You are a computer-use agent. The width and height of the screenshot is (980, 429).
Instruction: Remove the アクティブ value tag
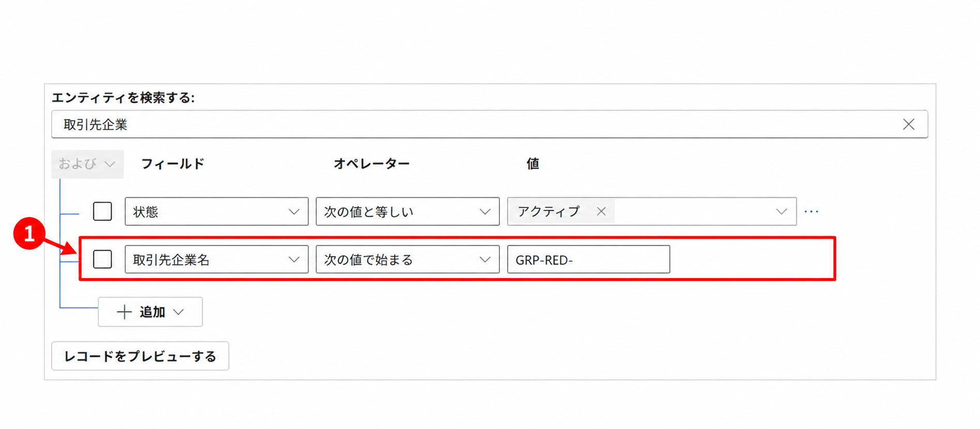pyautogui.click(x=601, y=211)
